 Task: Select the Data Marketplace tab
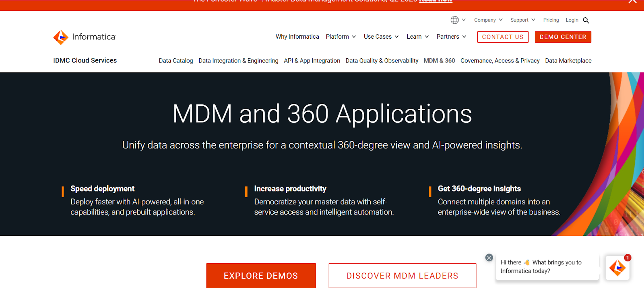[568, 61]
